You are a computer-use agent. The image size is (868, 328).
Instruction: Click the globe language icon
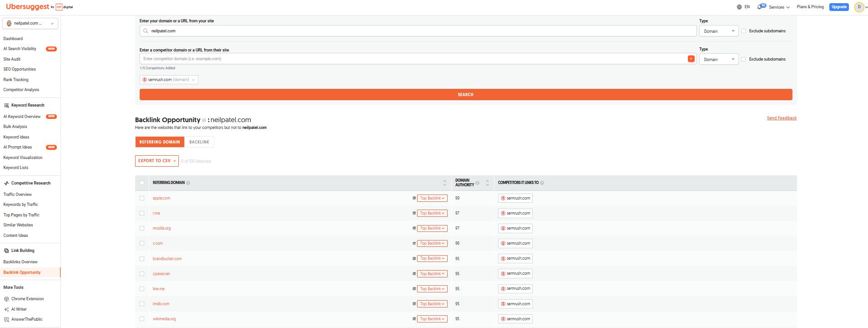pyautogui.click(x=739, y=7)
